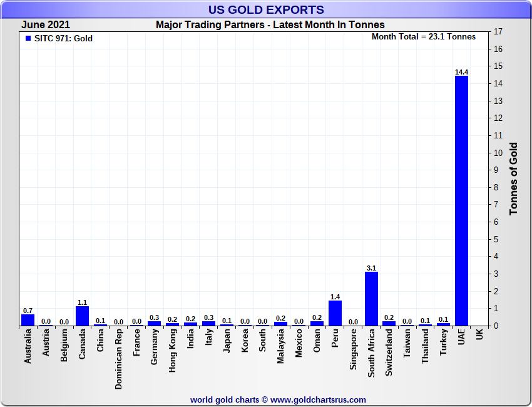The image size is (532, 407).
Task: Select the Switzerland x-axis label
Action: coord(389,353)
